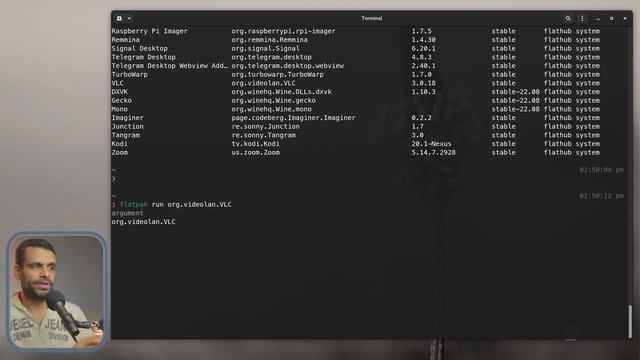Click 'org.remmina.Remmina' text
Screen dimensions: 640x360
269,40
